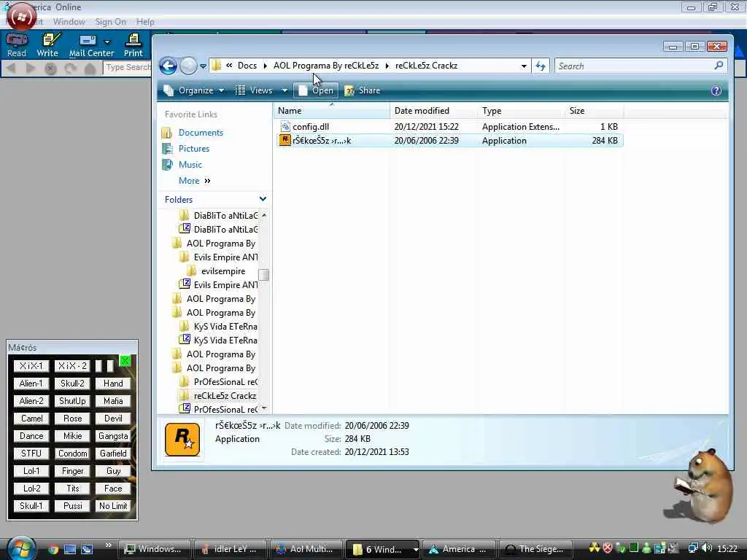Open the recent pages dropdown arrow
Viewport: 747px width, 560px height.
[203, 66]
